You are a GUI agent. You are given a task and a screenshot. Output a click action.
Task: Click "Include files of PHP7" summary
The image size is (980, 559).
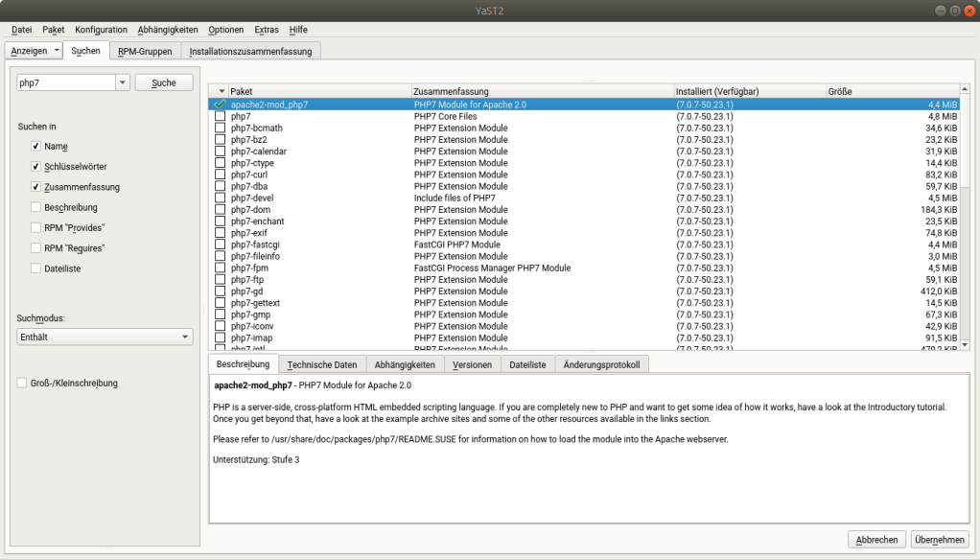coord(455,198)
